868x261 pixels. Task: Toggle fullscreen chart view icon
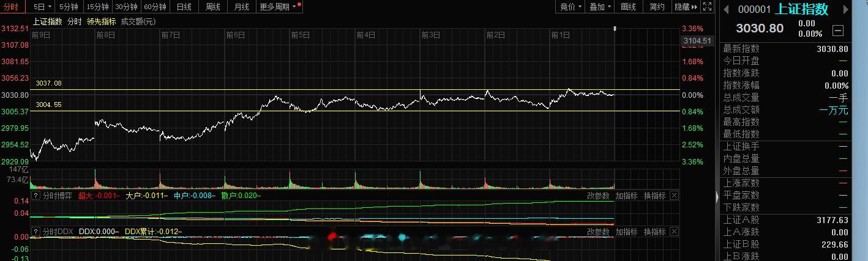708,7
